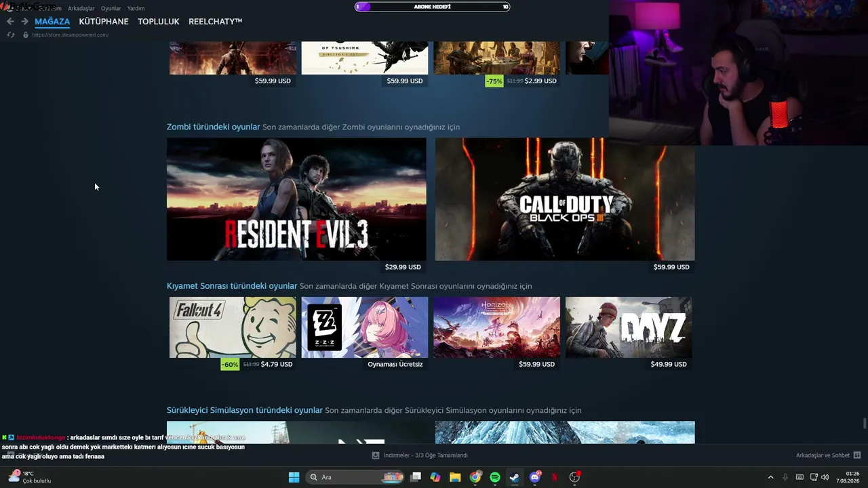The width and height of the screenshot is (868, 488).
Task: Click the store URL address text
Action: pos(70,35)
